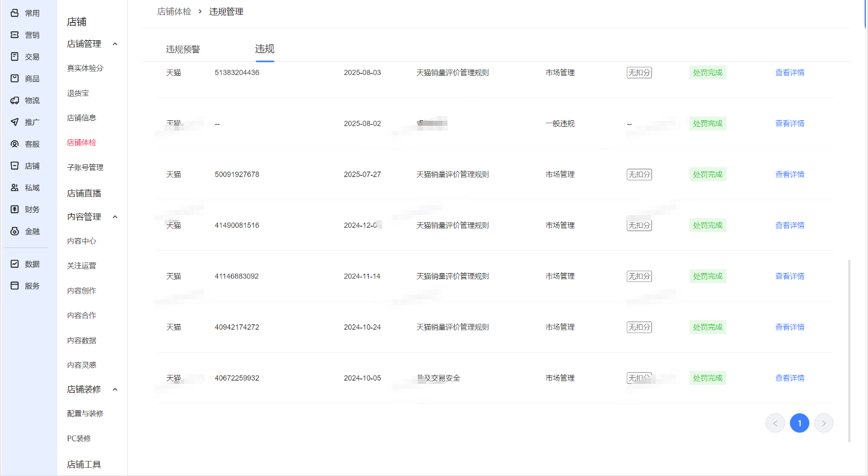Select the 营销 marketing icon
Viewport: 868px width, 476px height.
pos(15,35)
